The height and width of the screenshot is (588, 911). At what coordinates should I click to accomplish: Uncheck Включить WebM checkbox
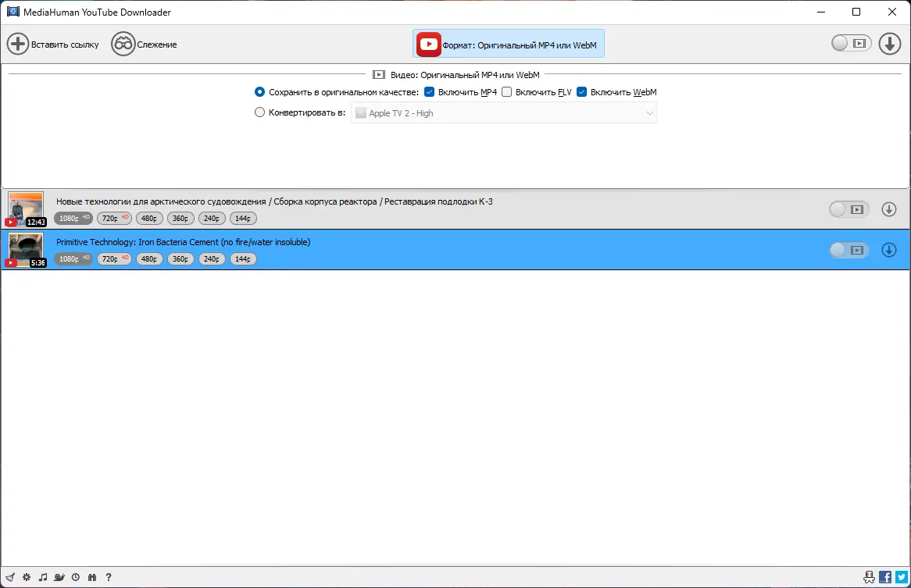click(581, 91)
